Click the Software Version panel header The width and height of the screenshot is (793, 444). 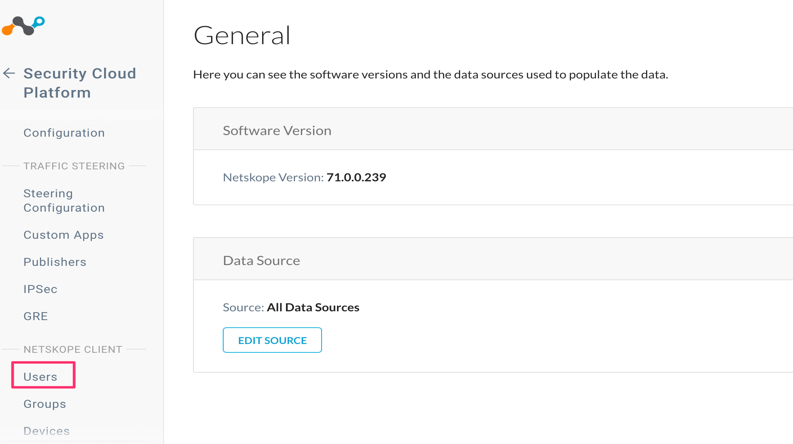277,131
